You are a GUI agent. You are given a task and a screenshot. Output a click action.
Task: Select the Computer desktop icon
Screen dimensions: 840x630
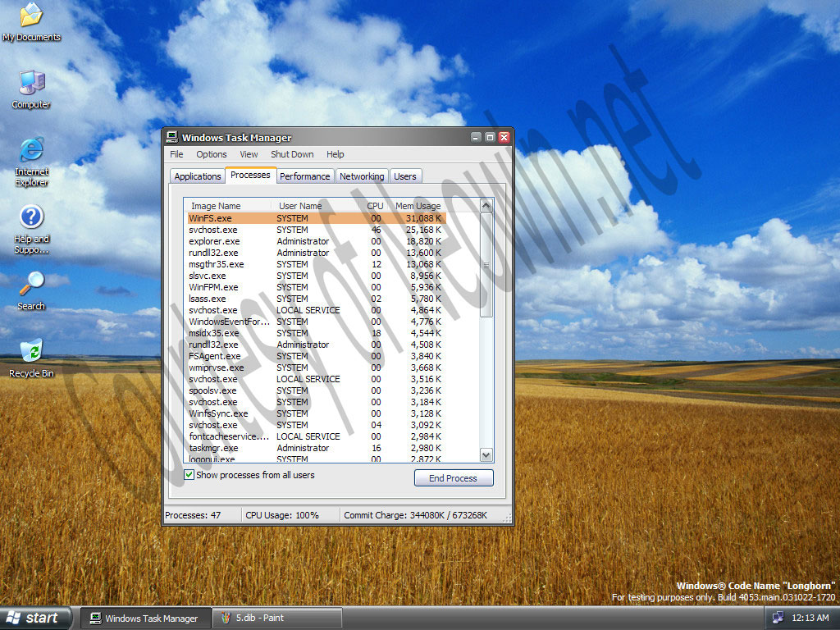coord(31,89)
